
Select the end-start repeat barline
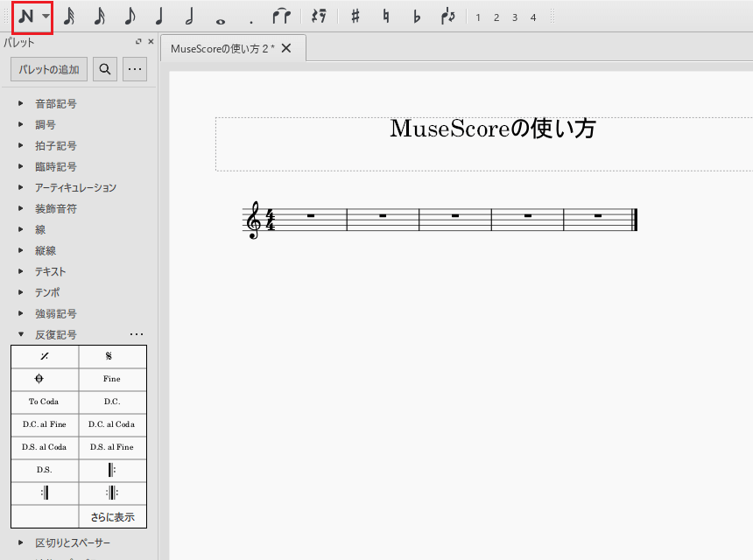[112, 493]
